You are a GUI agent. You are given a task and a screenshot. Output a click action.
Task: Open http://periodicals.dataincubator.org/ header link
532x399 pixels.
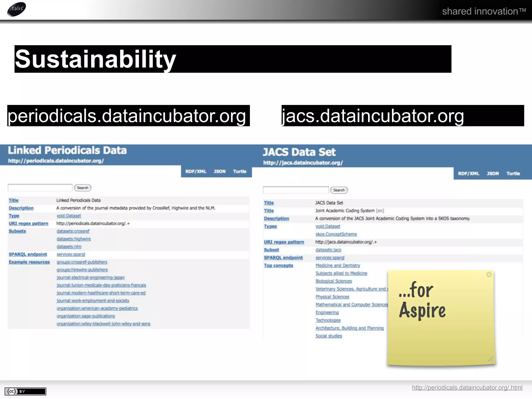pos(56,161)
